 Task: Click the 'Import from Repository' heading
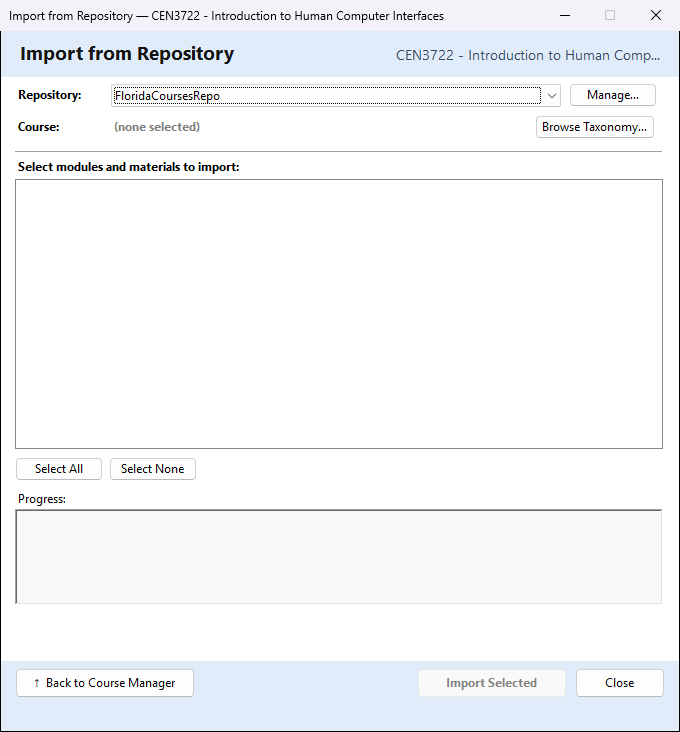[x=127, y=54]
